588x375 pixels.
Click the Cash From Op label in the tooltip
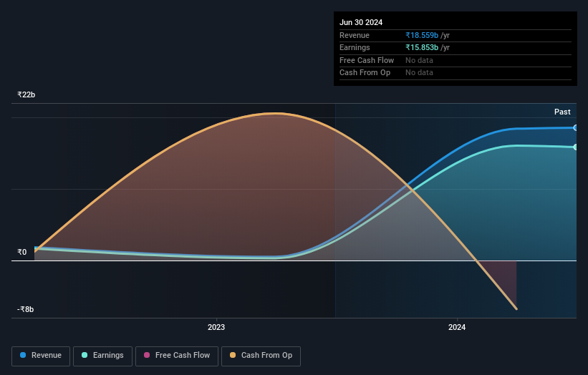pyautogui.click(x=365, y=73)
